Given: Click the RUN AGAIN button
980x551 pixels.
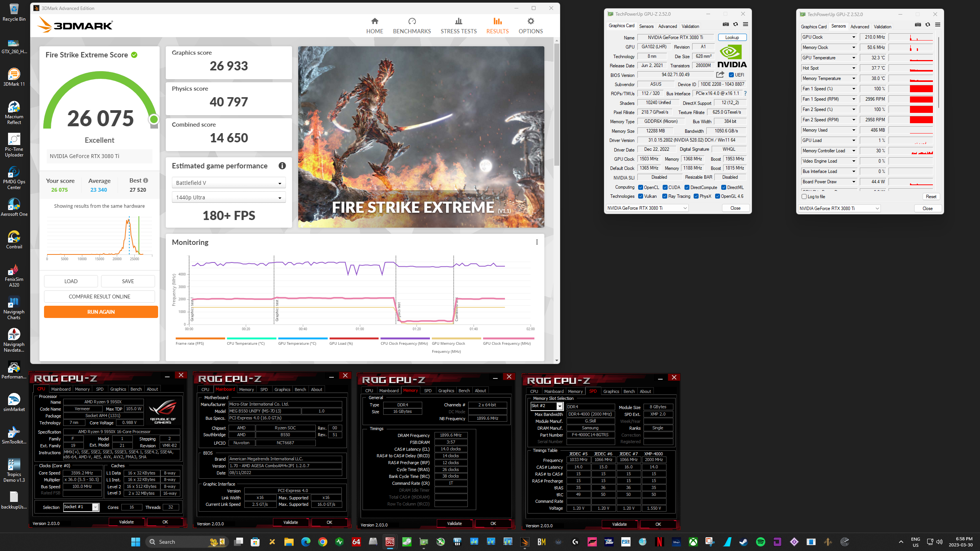Looking at the screenshot, I should (101, 312).
